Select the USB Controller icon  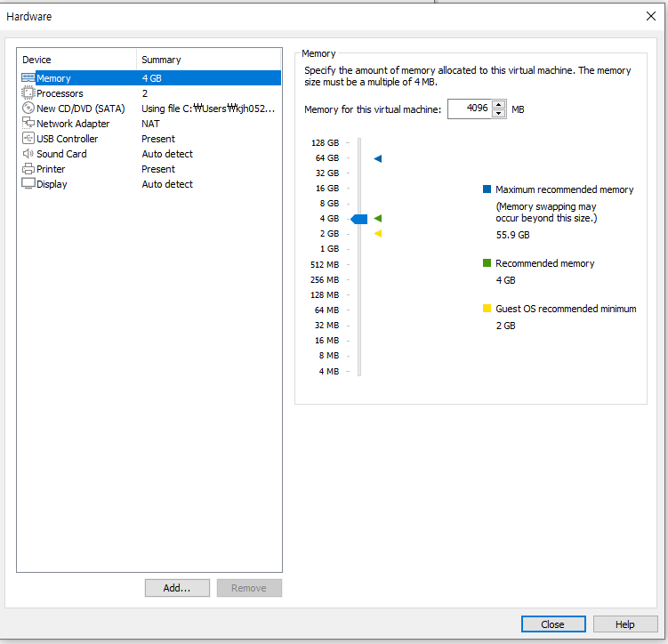coord(28,139)
